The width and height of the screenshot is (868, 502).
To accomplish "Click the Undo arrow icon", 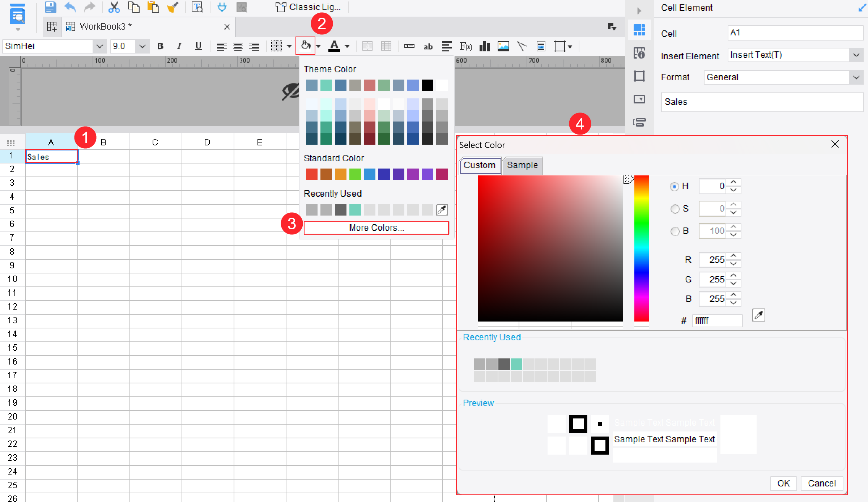I will [70, 7].
